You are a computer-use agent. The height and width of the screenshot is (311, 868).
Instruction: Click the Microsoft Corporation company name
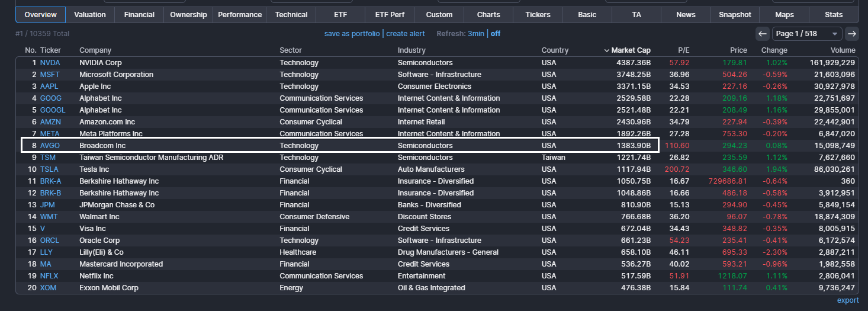point(116,74)
